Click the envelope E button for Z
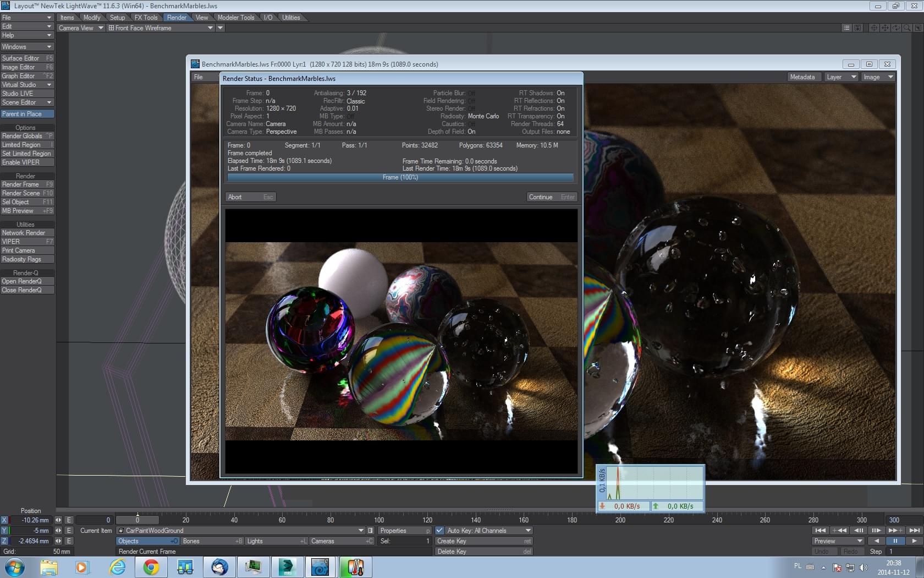 coord(69,541)
